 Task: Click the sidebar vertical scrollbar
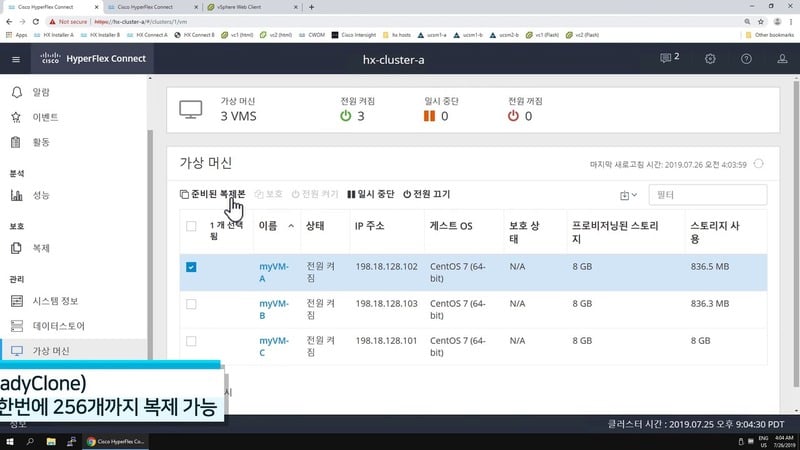click(x=150, y=245)
